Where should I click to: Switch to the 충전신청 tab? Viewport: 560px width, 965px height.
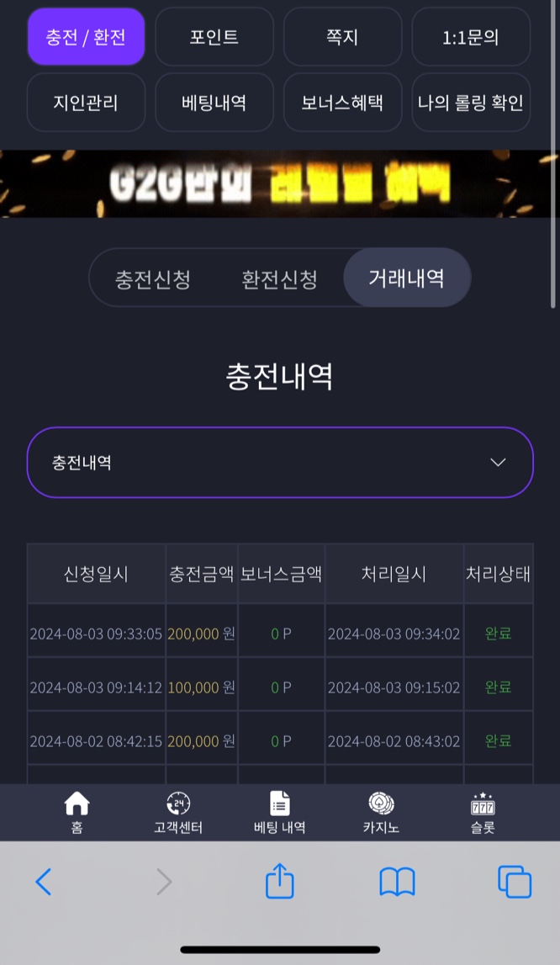153,279
